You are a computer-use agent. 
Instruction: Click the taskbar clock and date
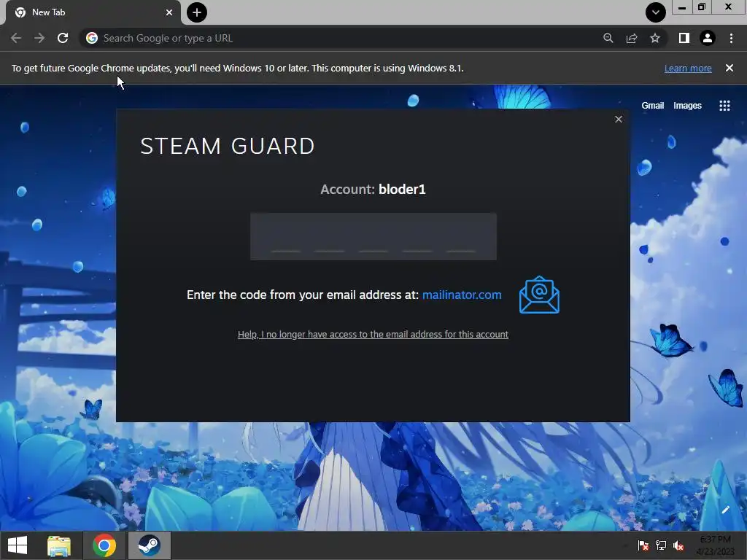click(715, 545)
